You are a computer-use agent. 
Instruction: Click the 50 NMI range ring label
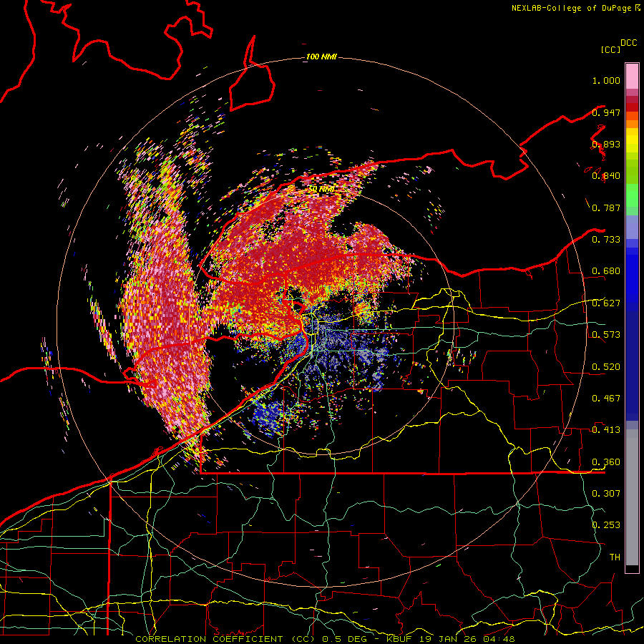[x=321, y=189]
